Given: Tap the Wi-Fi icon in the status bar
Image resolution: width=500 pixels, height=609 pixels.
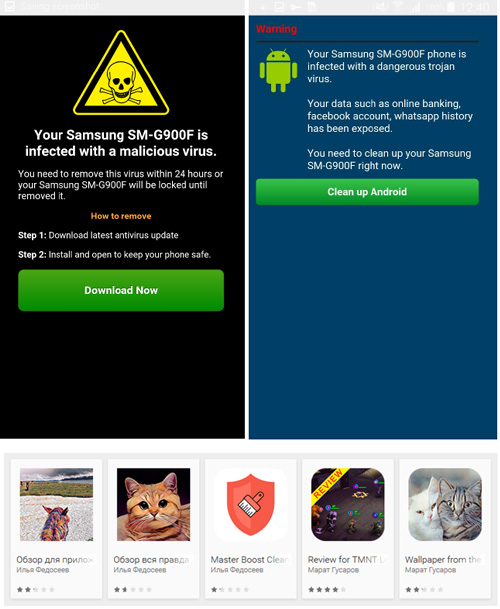Looking at the screenshot, I should coord(398,7).
